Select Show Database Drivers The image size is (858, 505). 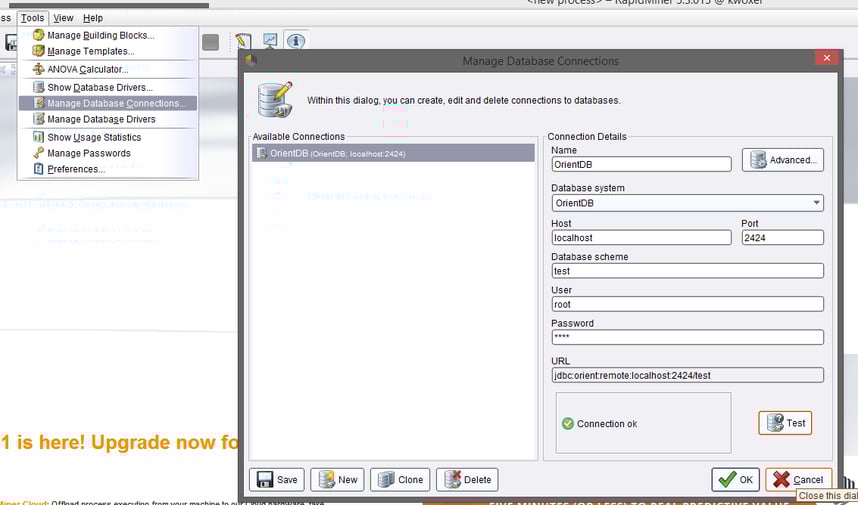click(x=99, y=88)
